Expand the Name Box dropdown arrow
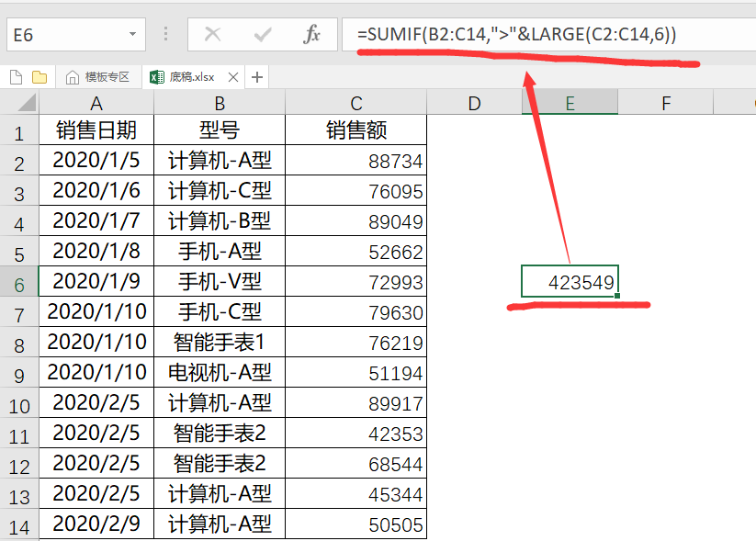This screenshot has height=541, width=756. (x=133, y=35)
